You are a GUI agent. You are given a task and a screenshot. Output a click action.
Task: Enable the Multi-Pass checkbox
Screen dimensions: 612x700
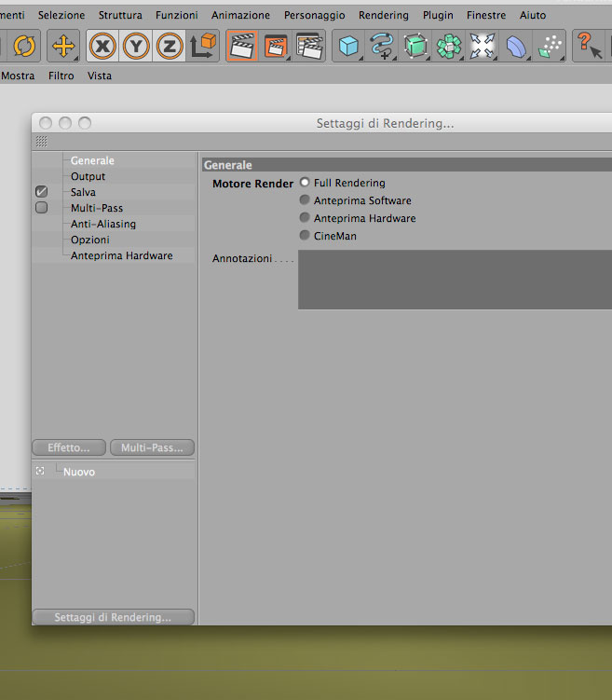[42, 208]
